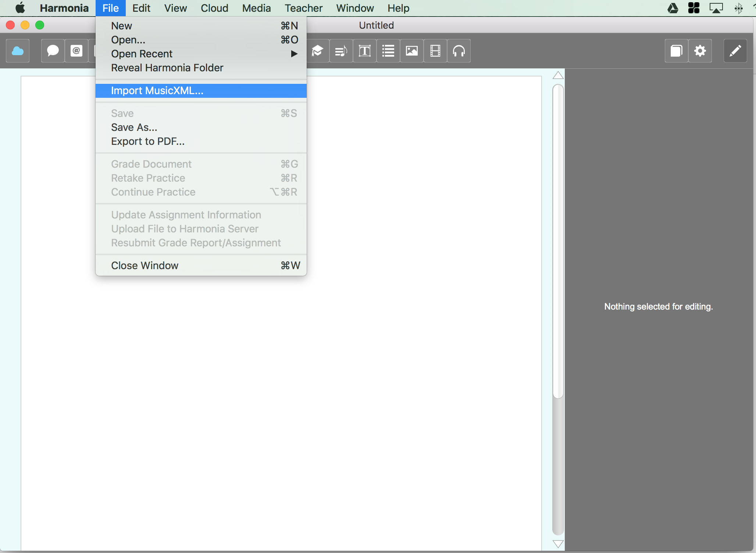This screenshot has width=756, height=553.
Task: Click the cloud icon in toolbar
Action: click(x=18, y=51)
